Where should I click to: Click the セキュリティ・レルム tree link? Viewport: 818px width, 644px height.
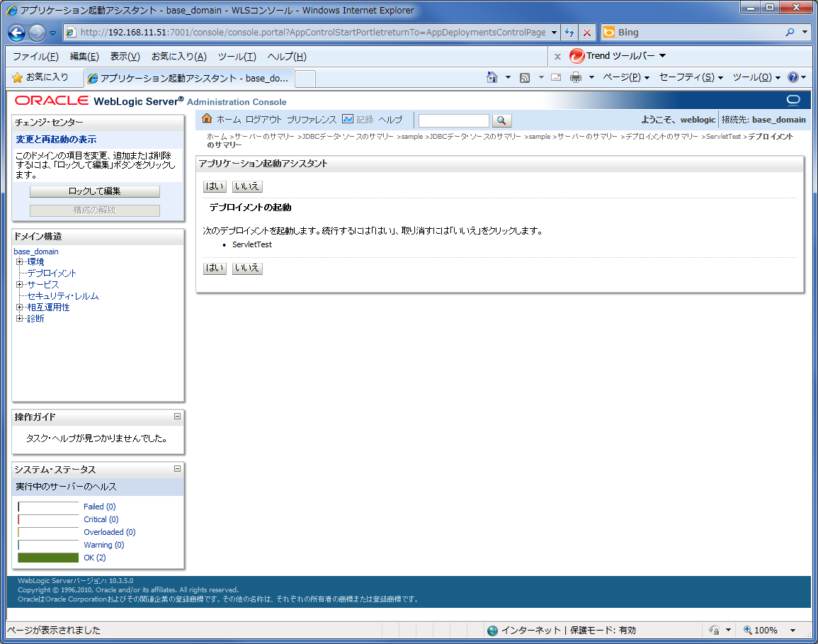pos(62,296)
